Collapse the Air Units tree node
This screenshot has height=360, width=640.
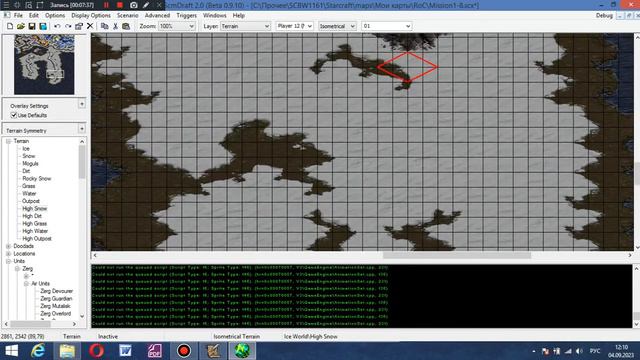[x=26, y=283]
